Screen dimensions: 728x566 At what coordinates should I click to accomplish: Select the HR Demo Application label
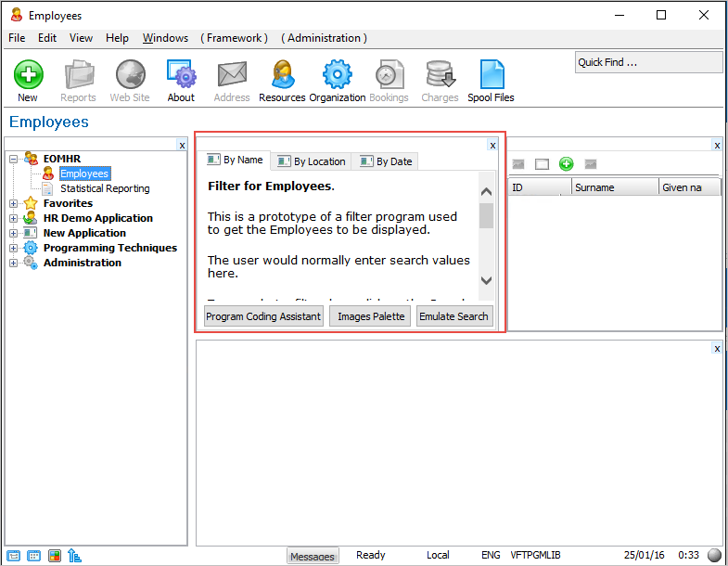click(x=98, y=218)
